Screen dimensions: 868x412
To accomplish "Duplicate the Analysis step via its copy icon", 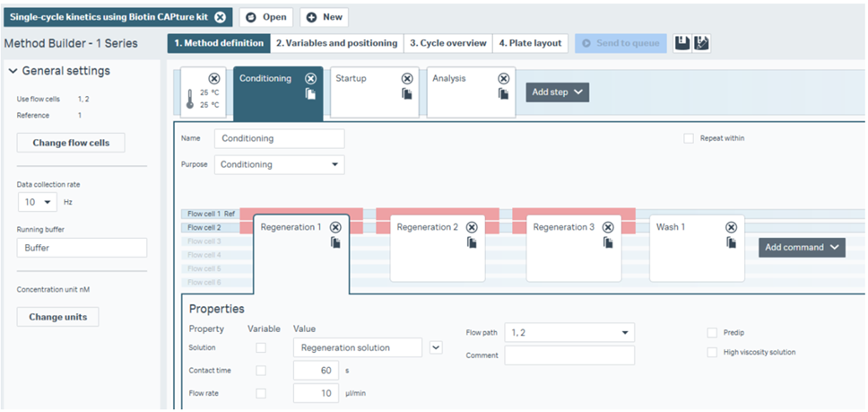I will (504, 93).
